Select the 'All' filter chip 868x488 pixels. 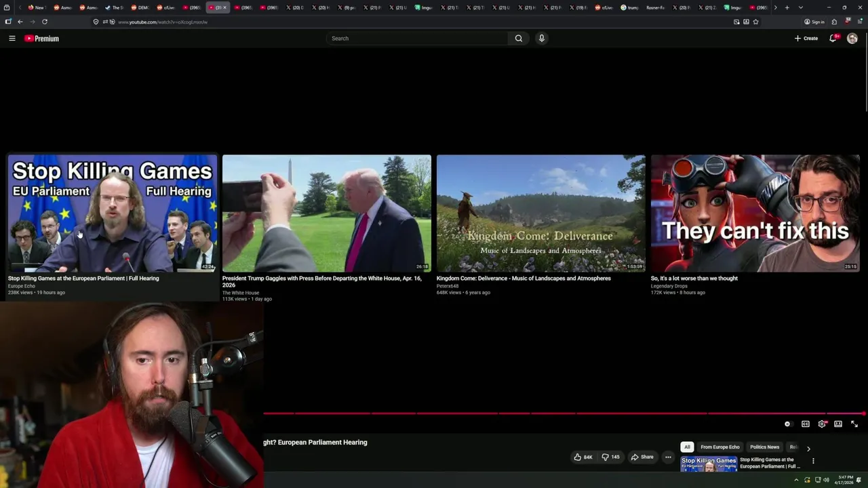pyautogui.click(x=687, y=447)
